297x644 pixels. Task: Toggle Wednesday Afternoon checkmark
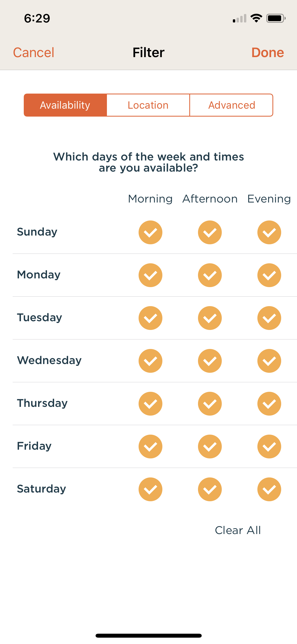210,361
